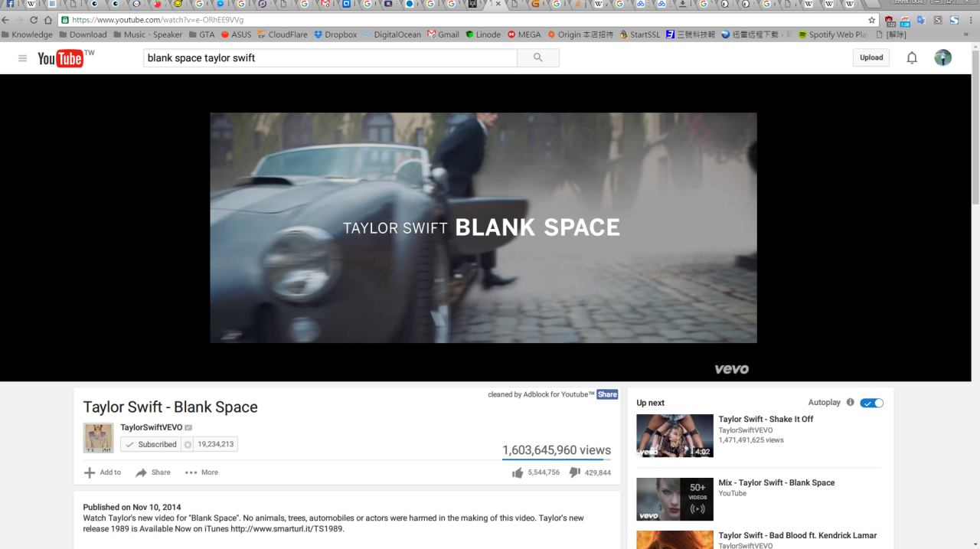Open the Shake It Off video thumbnail
This screenshot has height=549, width=980.
675,436
